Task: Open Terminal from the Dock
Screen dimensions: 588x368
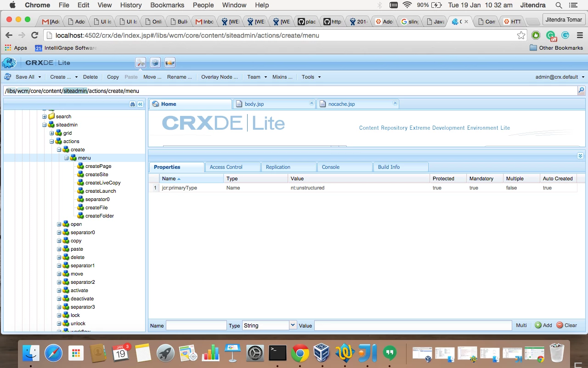Action: pos(277,353)
